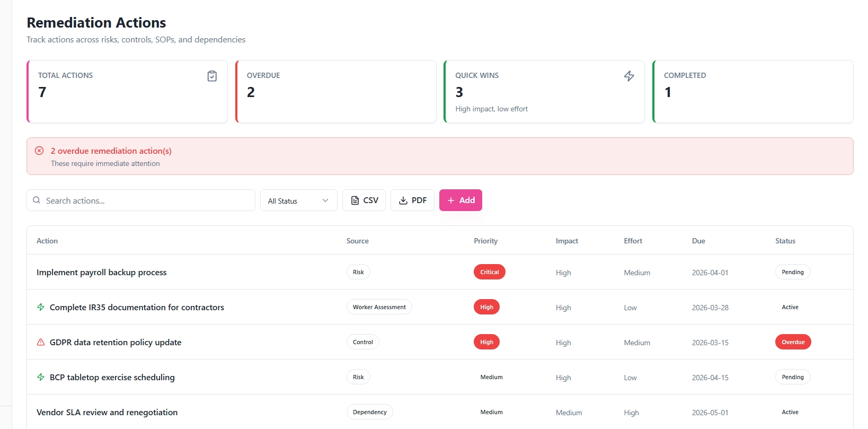The image size is (868, 429).
Task: Click the download icon on PDF button
Action: 403,200
